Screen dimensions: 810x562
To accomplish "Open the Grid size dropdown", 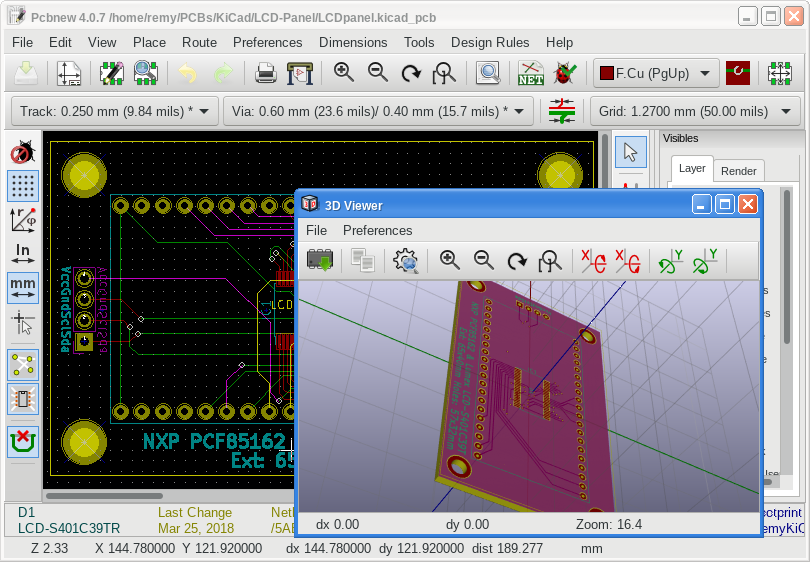I will pyautogui.click(x=695, y=111).
